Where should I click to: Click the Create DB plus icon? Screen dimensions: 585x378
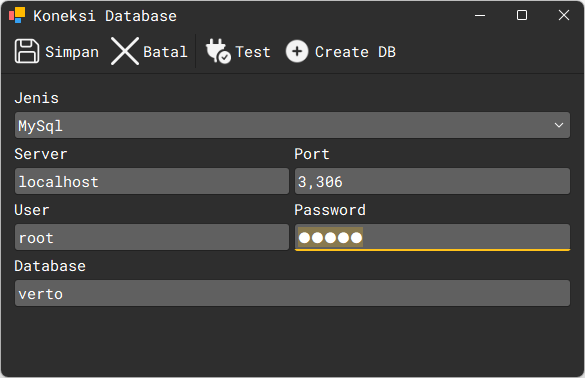click(297, 51)
